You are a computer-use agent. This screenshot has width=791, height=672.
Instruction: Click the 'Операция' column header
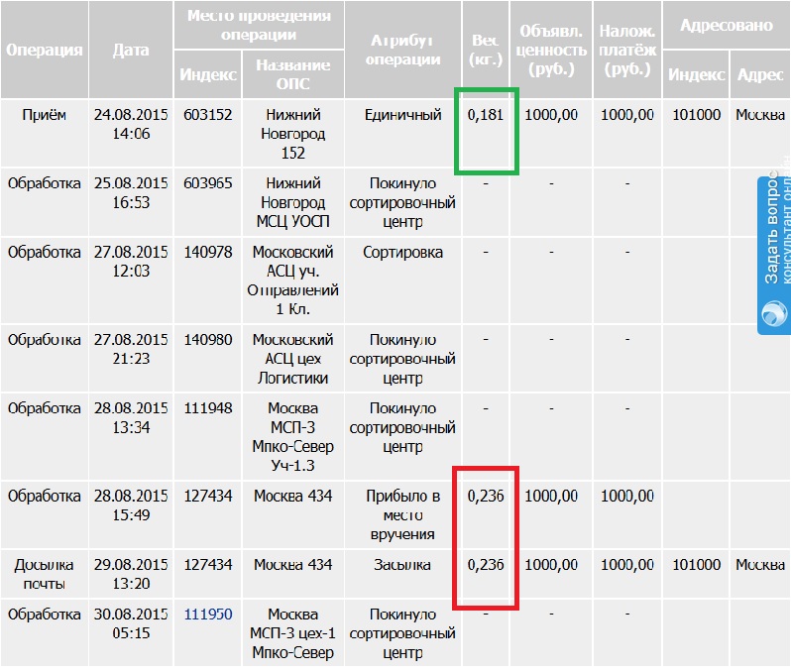coord(45,50)
